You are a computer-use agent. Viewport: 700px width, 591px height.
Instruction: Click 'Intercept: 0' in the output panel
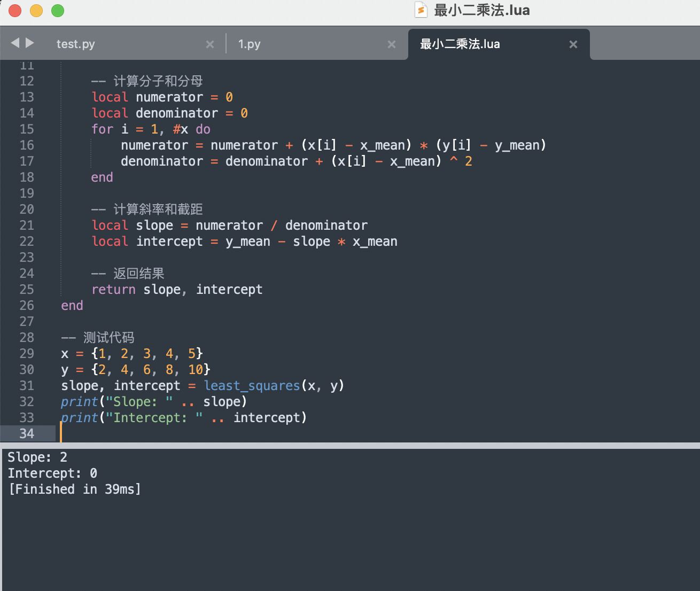(52, 473)
